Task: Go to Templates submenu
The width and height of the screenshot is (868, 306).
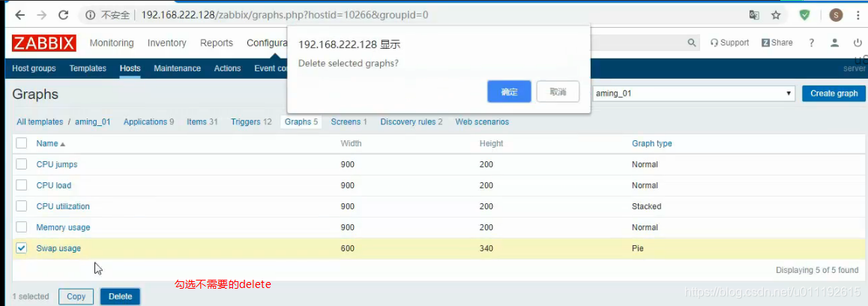Action: pyautogui.click(x=88, y=68)
